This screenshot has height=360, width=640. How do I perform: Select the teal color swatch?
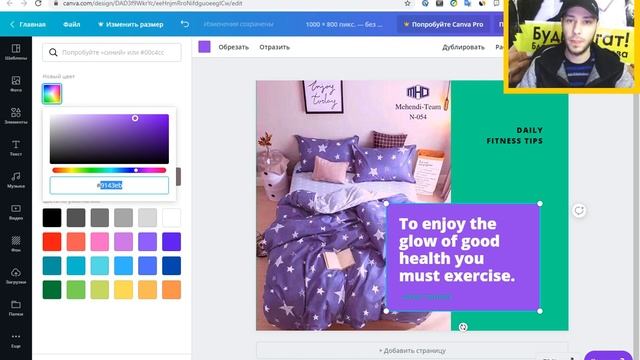click(52, 266)
